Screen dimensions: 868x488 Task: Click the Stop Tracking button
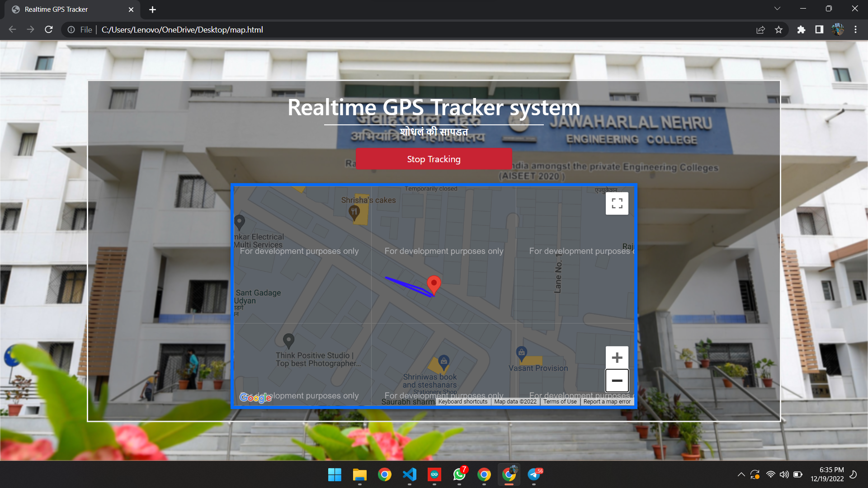pyautogui.click(x=434, y=159)
